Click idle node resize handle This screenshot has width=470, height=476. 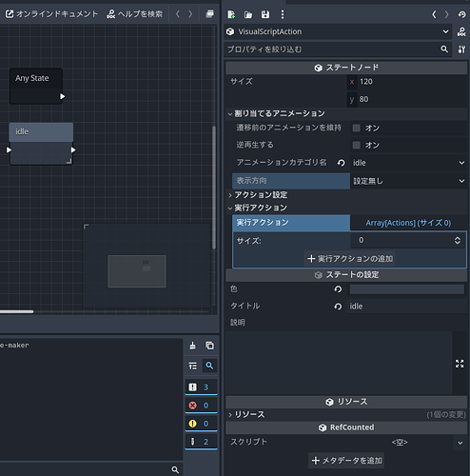coord(69,162)
